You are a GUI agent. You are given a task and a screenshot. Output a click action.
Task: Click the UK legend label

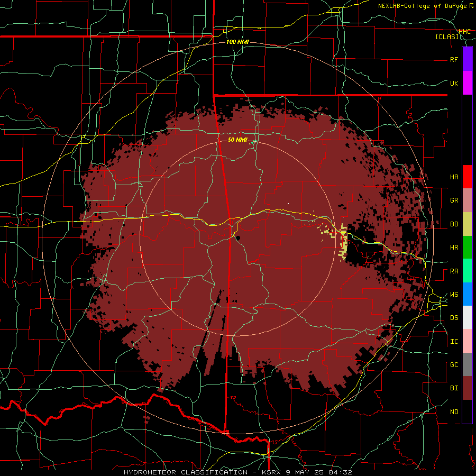click(454, 83)
